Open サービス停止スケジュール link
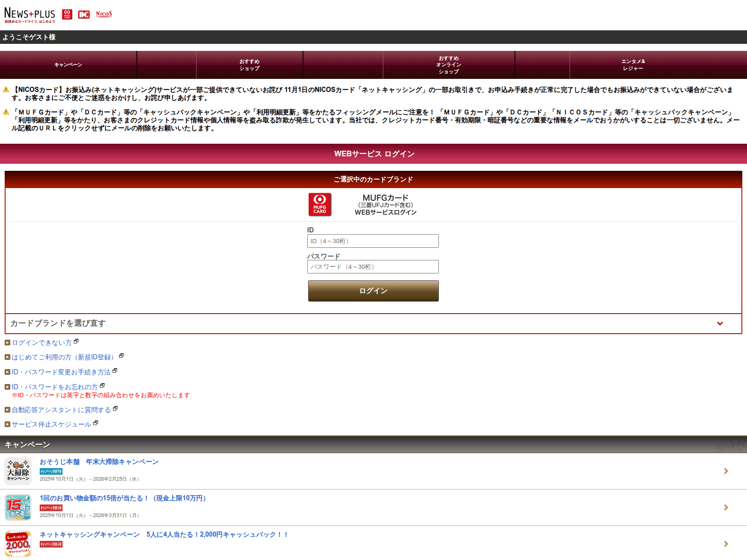Screen dimensions: 747x560 (51, 424)
